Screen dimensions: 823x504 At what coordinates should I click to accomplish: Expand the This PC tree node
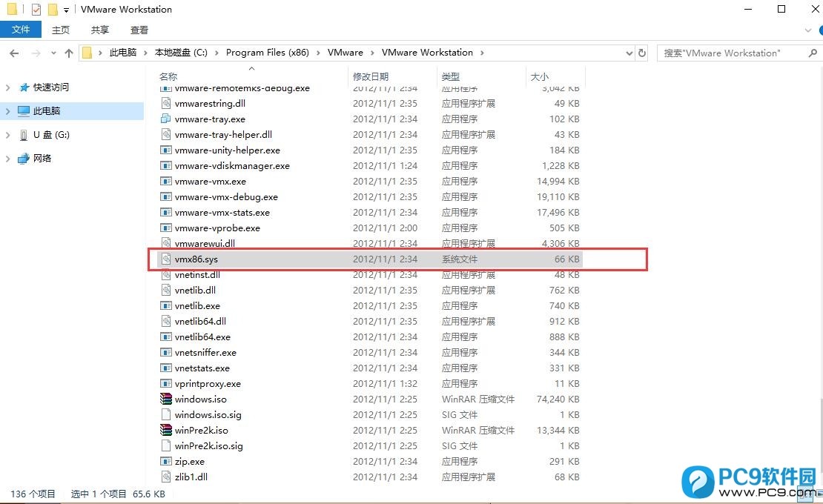tap(8, 110)
